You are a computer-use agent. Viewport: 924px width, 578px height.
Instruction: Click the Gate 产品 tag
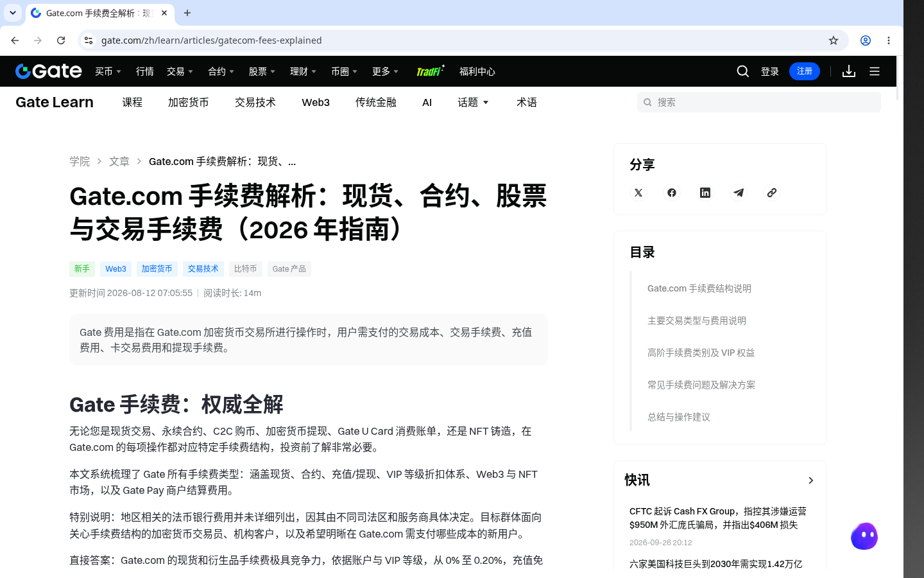pyautogui.click(x=289, y=269)
